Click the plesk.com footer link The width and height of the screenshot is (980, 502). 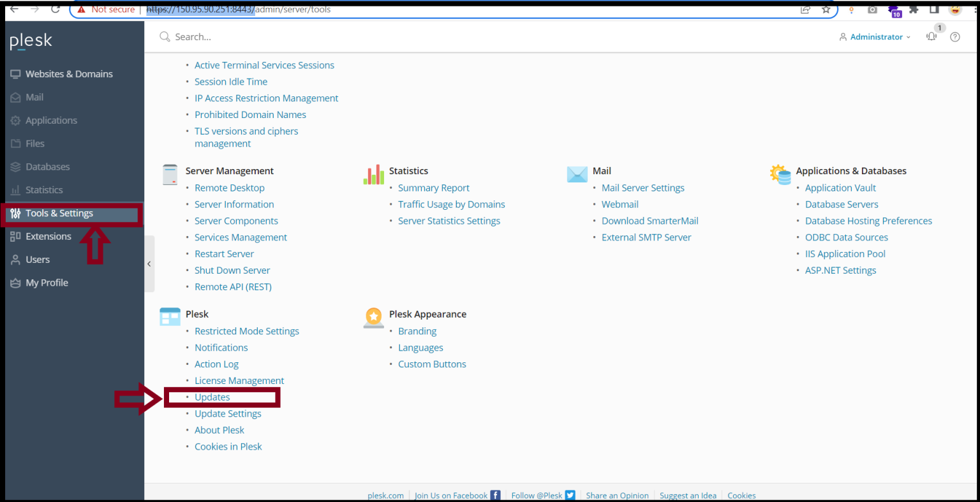click(385, 496)
